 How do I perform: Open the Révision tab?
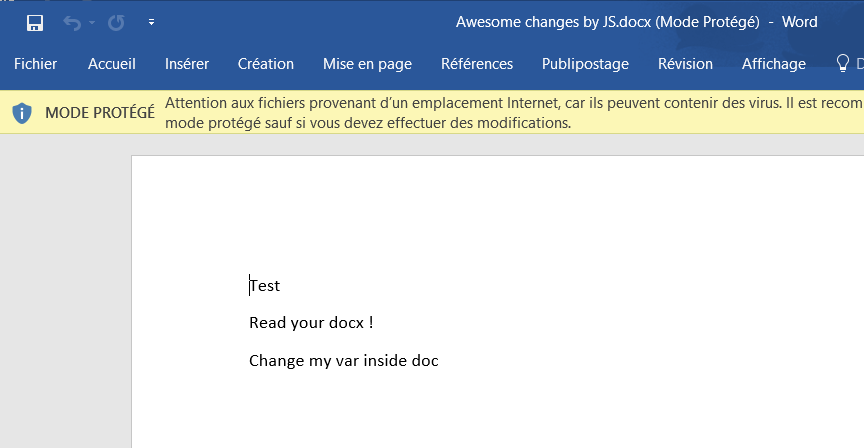685,64
